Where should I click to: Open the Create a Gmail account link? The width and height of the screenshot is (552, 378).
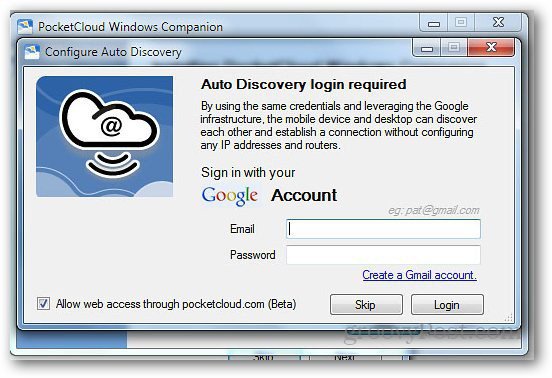pyautogui.click(x=419, y=275)
